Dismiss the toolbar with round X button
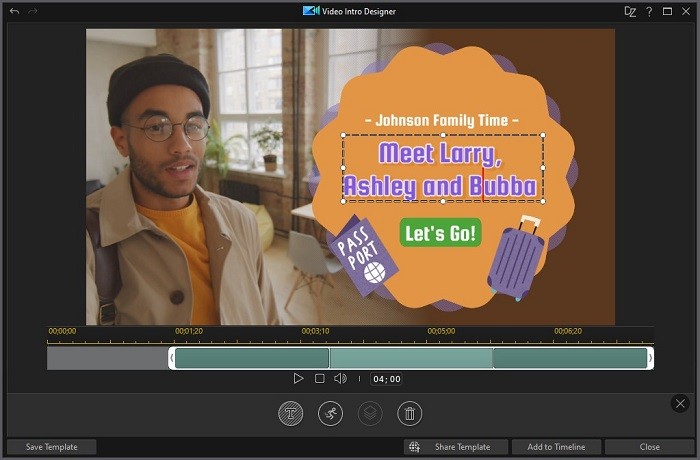The height and width of the screenshot is (460, 700). pyautogui.click(x=680, y=404)
